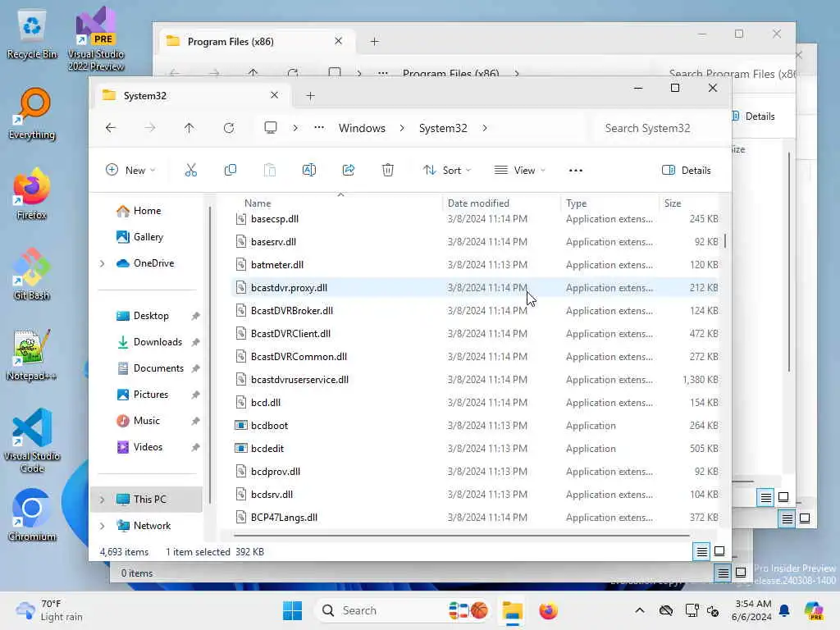Click the Share icon in the toolbar
The width and height of the screenshot is (840, 630).
348,171
